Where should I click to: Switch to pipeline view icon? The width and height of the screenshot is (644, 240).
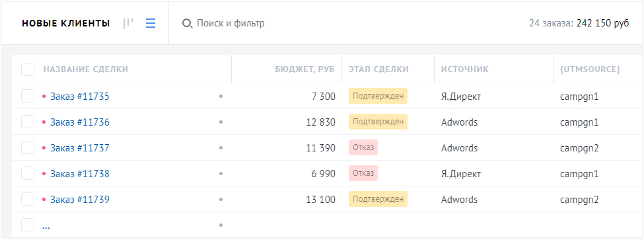(x=128, y=23)
